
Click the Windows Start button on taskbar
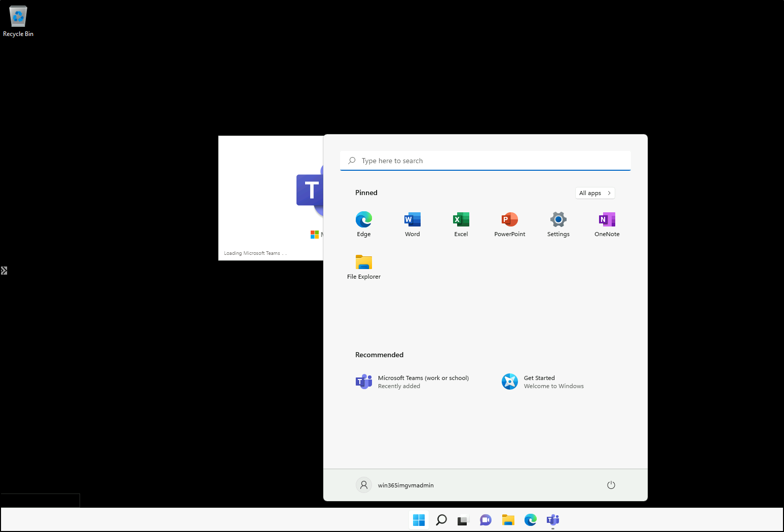pyautogui.click(x=419, y=520)
